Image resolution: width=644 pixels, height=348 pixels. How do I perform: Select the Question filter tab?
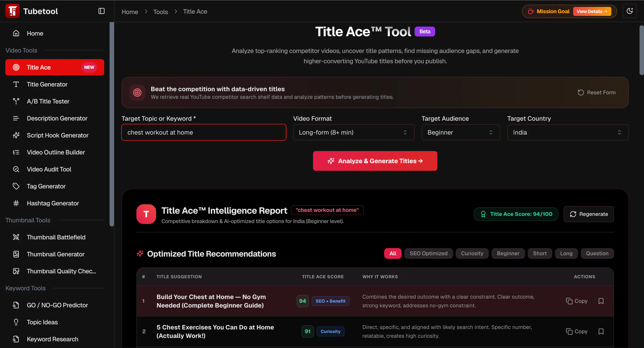pyautogui.click(x=597, y=253)
